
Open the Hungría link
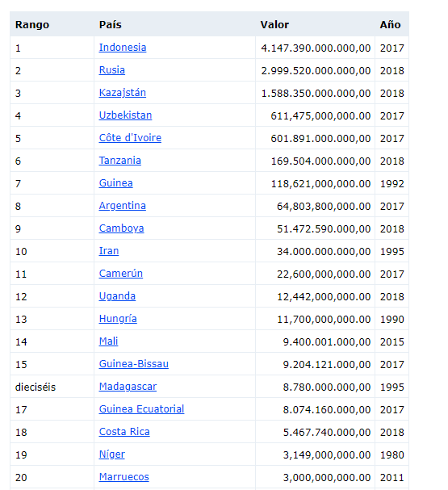tap(118, 319)
